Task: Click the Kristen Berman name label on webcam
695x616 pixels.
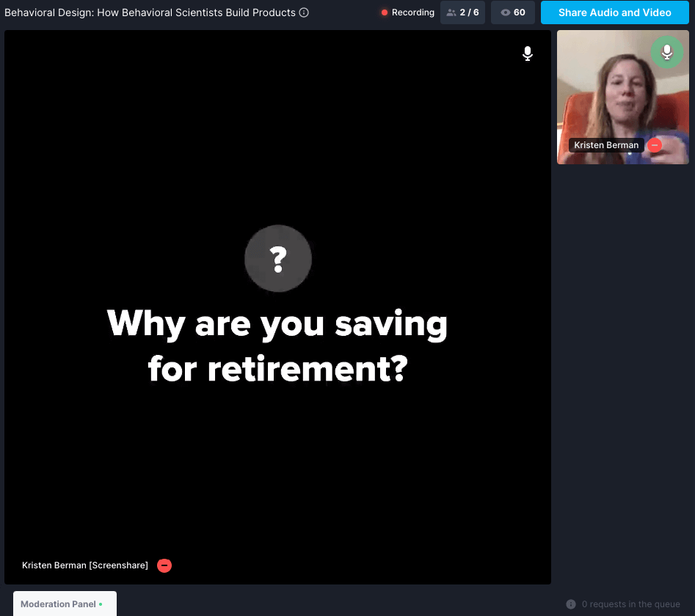Action: (606, 145)
